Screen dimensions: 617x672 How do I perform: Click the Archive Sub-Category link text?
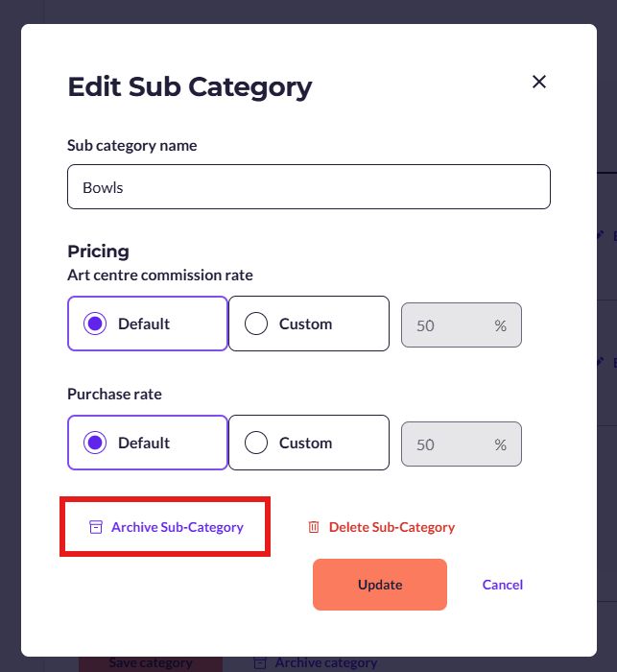(178, 527)
